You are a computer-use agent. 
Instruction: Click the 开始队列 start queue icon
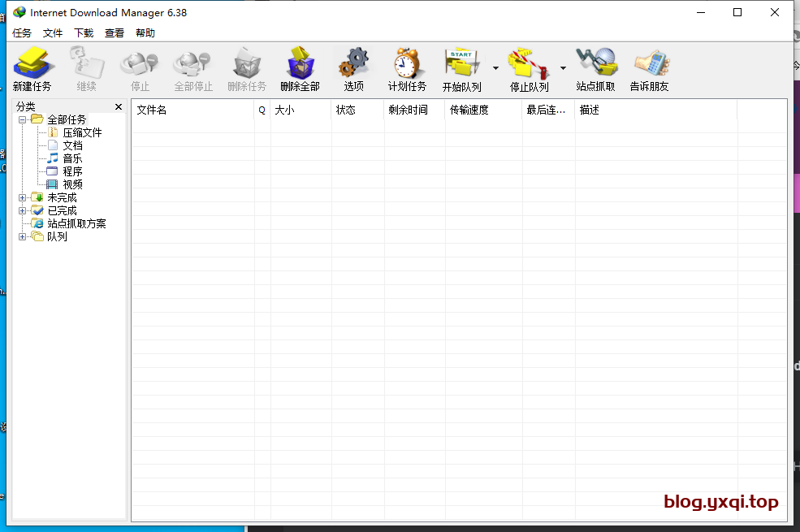click(462, 69)
